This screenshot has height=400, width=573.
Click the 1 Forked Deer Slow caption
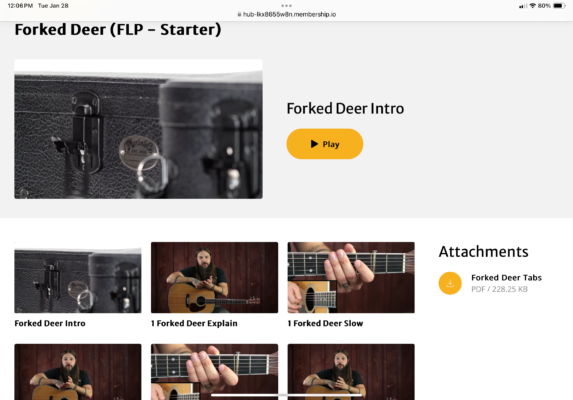pyautogui.click(x=325, y=323)
